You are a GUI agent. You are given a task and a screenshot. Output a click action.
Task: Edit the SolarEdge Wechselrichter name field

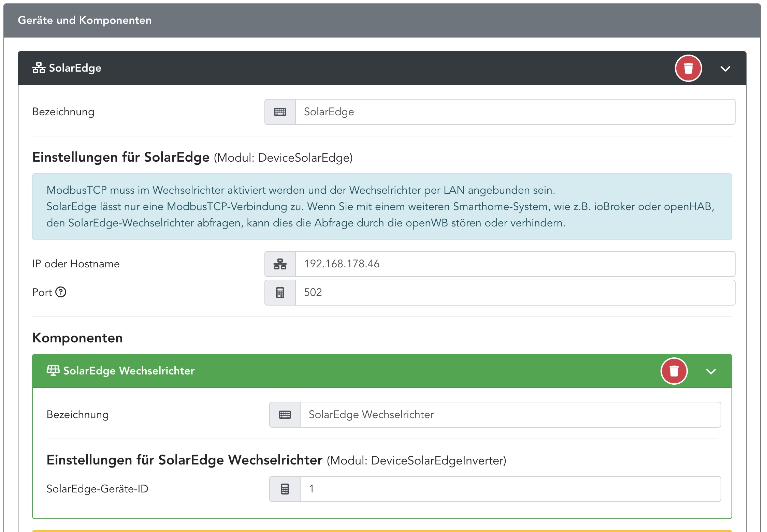pyautogui.click(x=510, y=415)
